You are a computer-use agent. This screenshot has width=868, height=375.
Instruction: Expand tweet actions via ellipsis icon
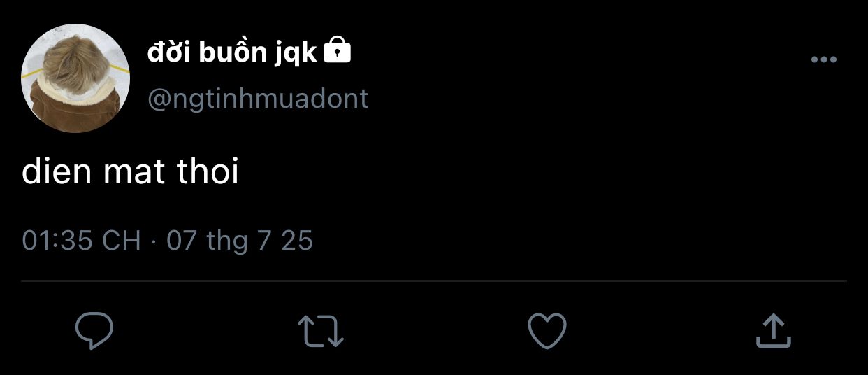pos(823,60)
